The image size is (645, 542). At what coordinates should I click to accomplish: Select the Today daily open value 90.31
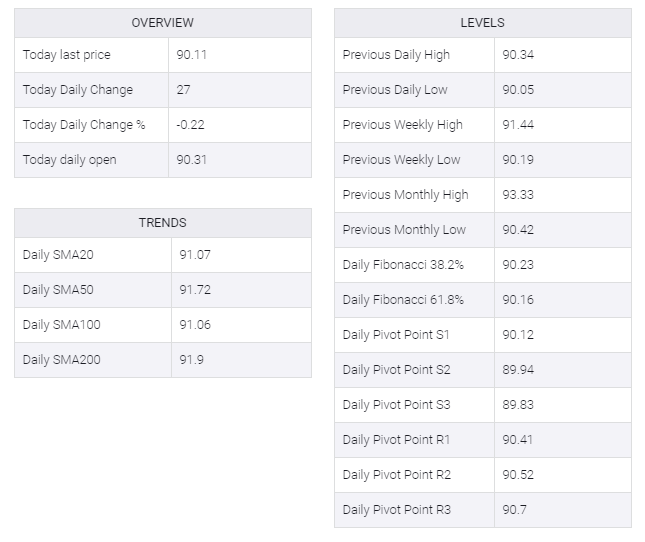(x=191, y=160)
